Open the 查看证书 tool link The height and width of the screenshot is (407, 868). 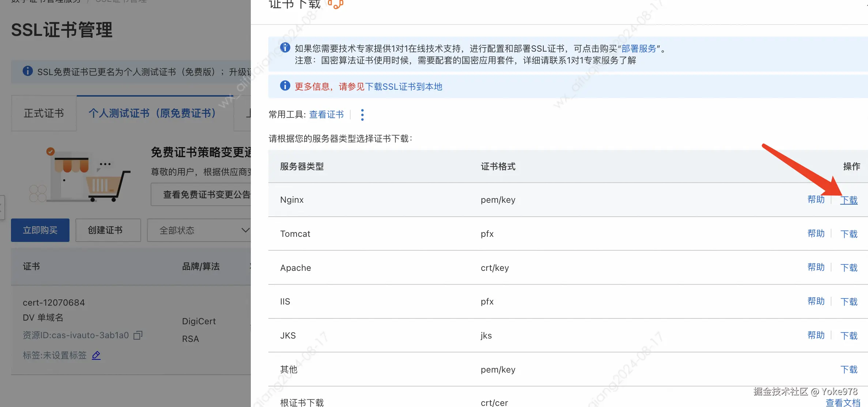(326, 115)
